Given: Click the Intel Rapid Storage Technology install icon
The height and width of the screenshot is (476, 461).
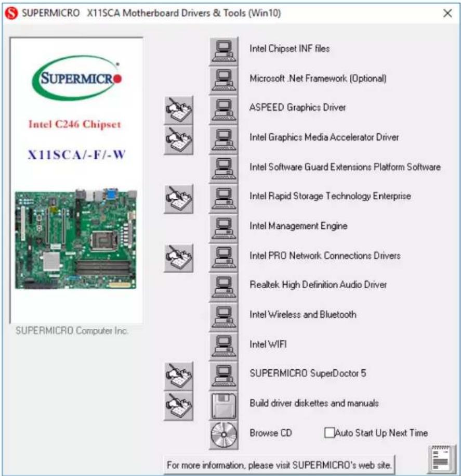Looking at the screenshot, I should 223,199.
